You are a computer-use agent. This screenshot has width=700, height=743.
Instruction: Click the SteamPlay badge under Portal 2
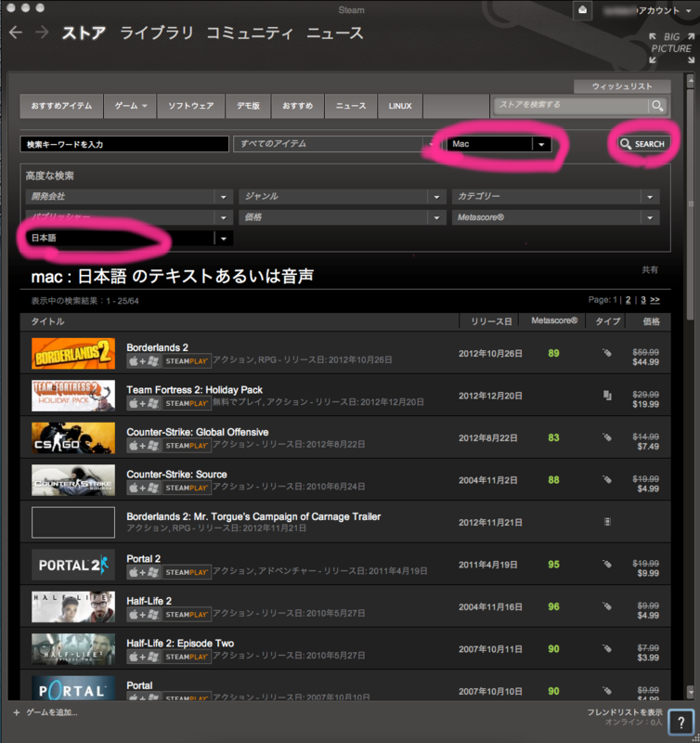pyautogui.click(x=187, y=572)
